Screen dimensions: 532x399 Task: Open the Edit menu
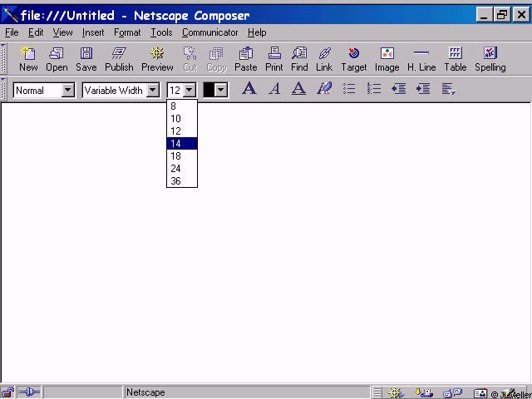click(x=36, y=32)
